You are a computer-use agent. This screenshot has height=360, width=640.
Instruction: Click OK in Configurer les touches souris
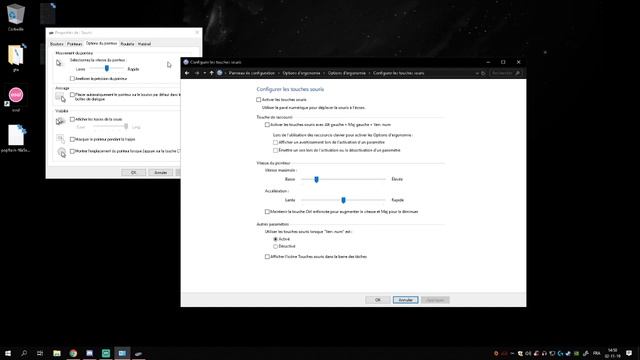[378, 300]
